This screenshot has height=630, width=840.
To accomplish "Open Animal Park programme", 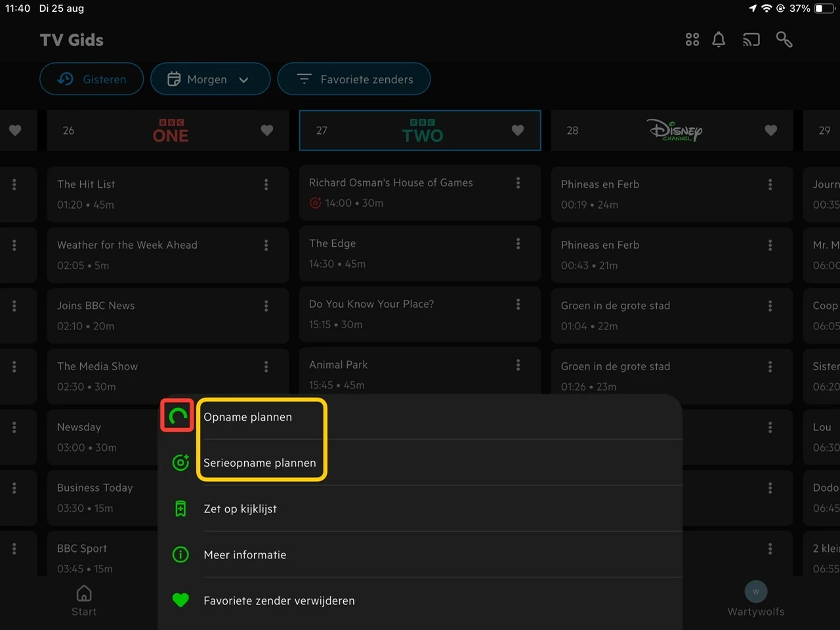I will [x=420, y=371].
